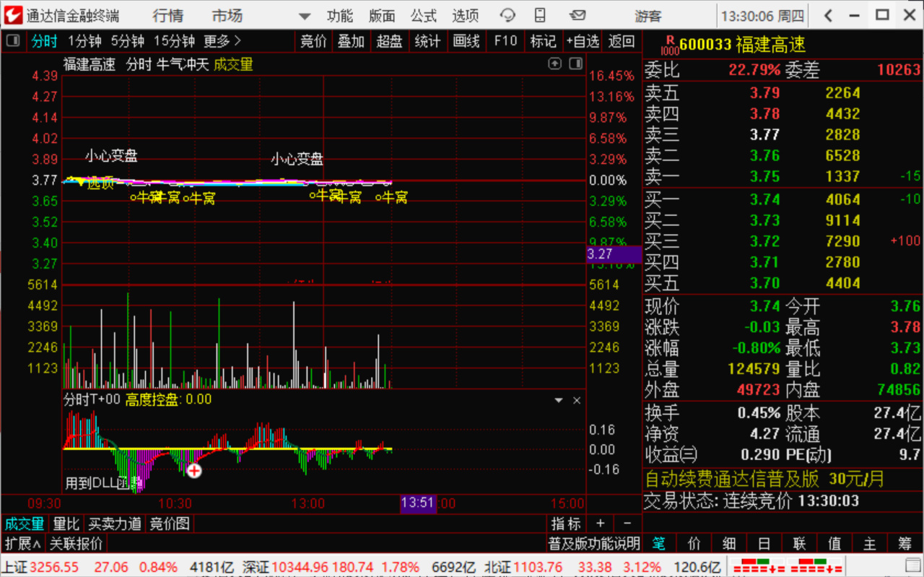This screenshot has width=924, height=577.
Task: Select the 细 tab in the quote panel
Action: (x=729, y=543)
